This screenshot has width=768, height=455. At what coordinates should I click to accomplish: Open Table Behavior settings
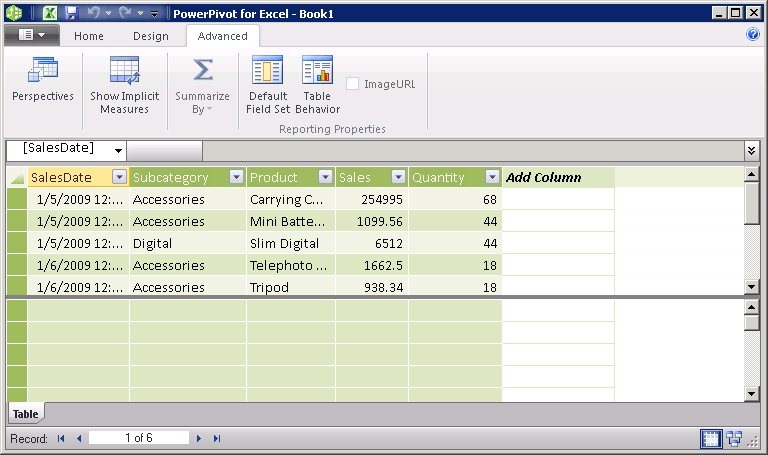pos(317,86)
